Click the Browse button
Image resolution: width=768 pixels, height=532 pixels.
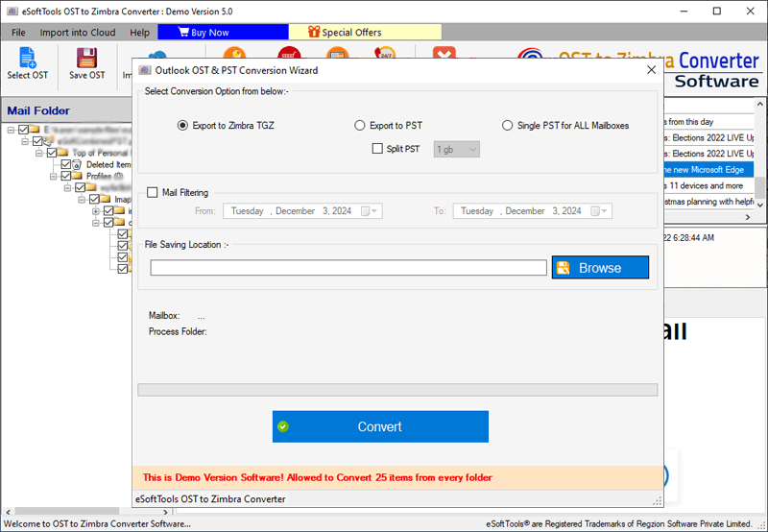click(600, 268)
